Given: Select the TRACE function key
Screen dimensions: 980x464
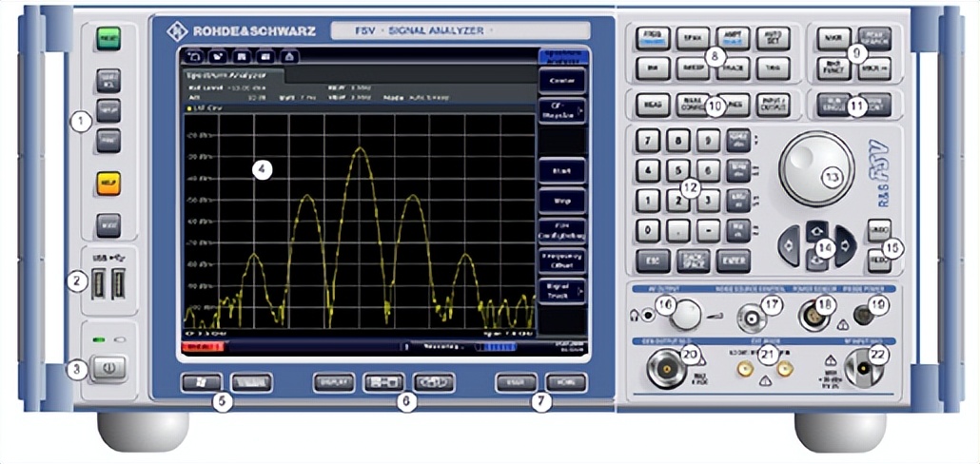Looking at the screenshot, I should [x=734, y=68].
